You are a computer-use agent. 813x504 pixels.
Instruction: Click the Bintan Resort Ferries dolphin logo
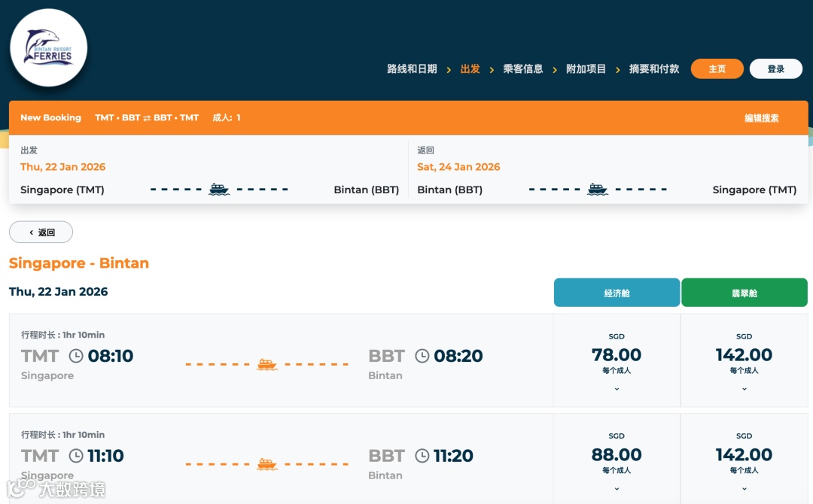coord(49,47)
